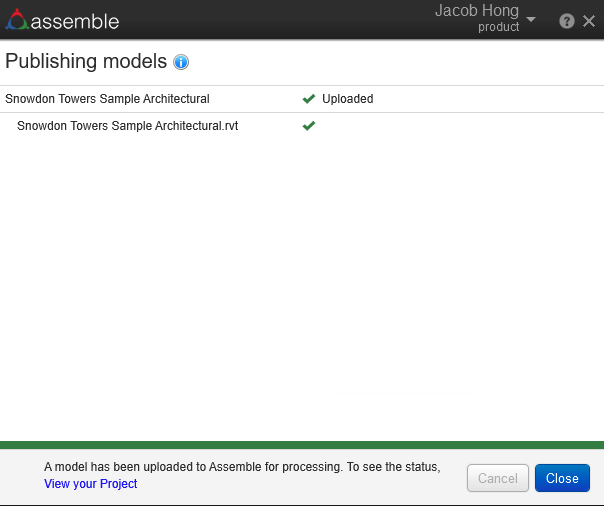Click the Publishing models info icon
The image size is (604, 506).
coord(181,62)
